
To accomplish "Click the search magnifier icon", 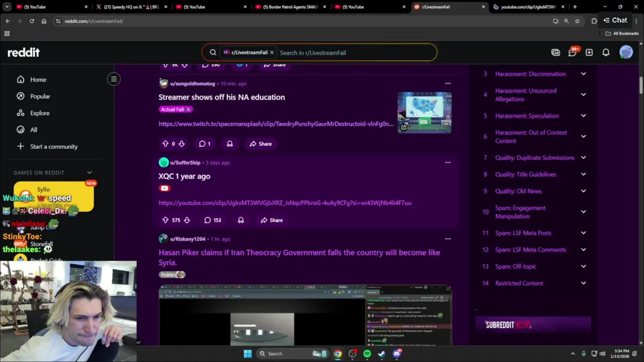I will [213, 52].
